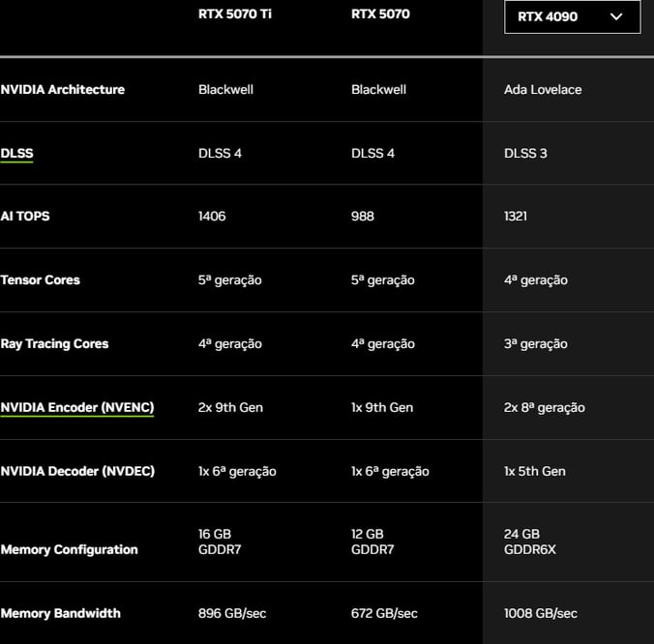This screenshot has width=654, height=644.
Task: Click the AI TOPS row label
Action: (25, 216)
